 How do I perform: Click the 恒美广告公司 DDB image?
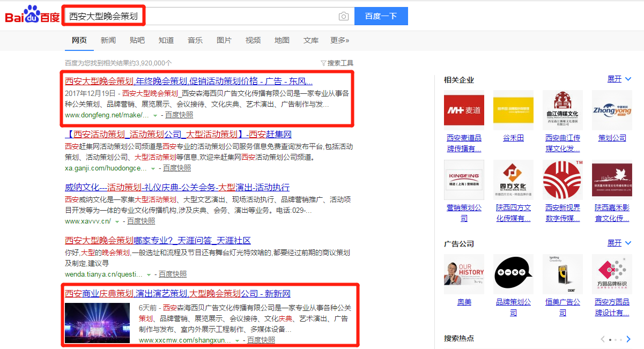[562, 274]
